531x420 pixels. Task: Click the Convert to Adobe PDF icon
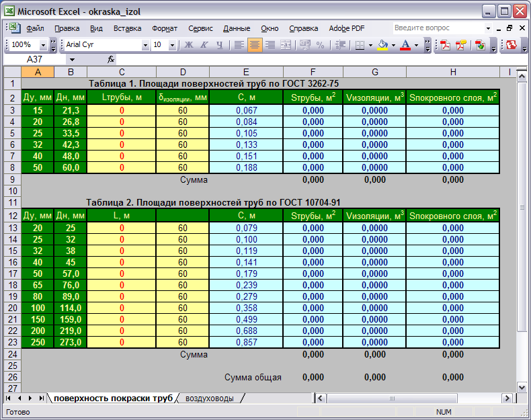tap(445, 45)
